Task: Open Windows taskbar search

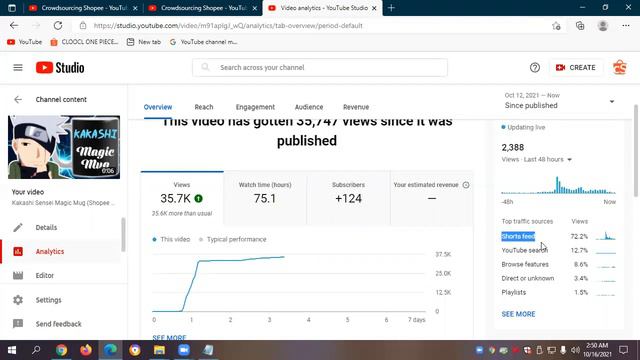Action: (36, 350)
